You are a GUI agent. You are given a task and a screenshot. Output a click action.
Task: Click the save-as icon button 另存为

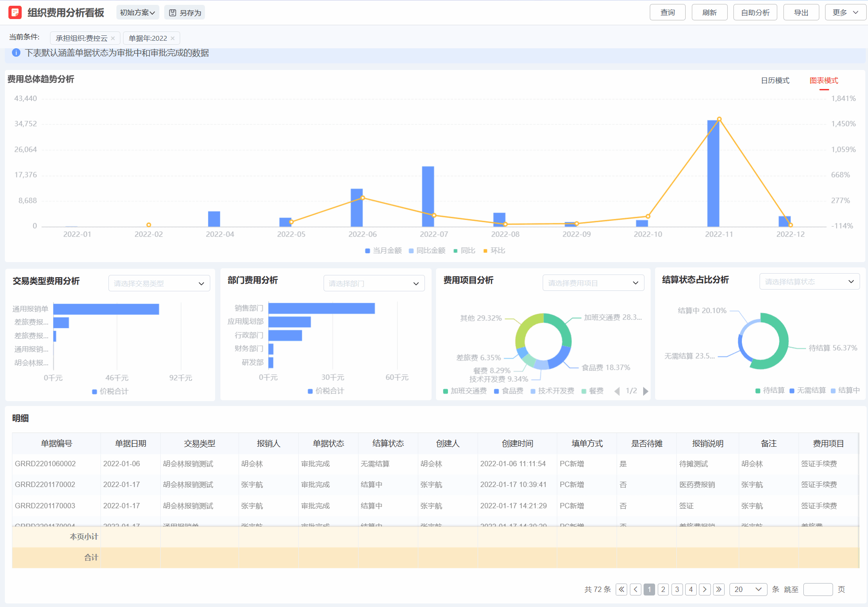click(185, 13)
